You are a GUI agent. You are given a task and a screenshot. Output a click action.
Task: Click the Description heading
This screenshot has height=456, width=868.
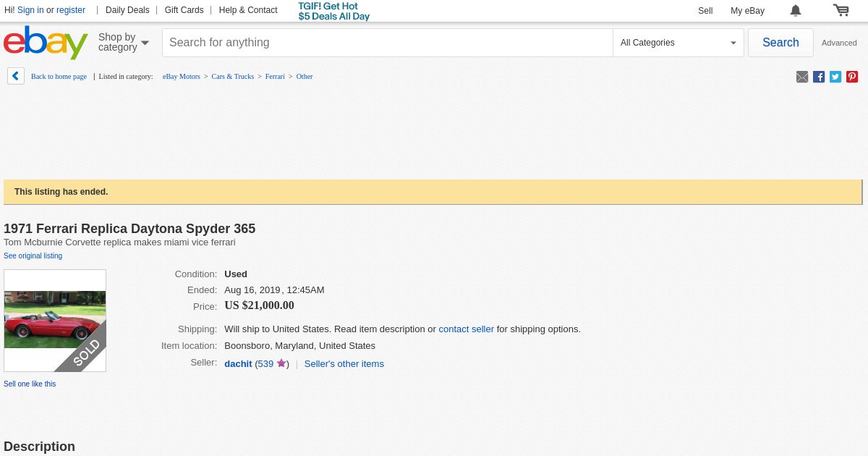pyautogui.click(x=39, y=447)
